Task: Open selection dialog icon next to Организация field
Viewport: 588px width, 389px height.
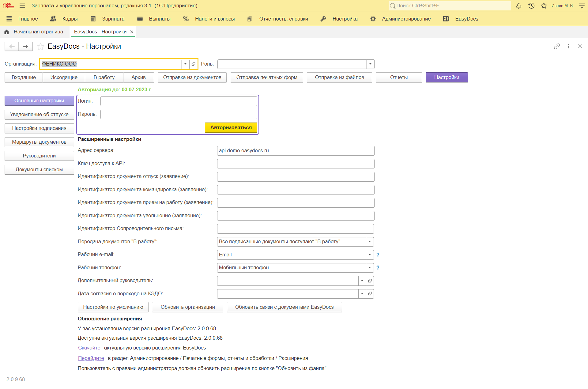Action: pyautogui.click(x=194, y=64)
